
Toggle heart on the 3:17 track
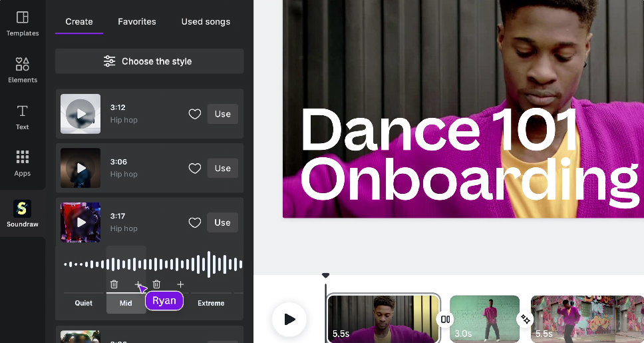point(195,223)
